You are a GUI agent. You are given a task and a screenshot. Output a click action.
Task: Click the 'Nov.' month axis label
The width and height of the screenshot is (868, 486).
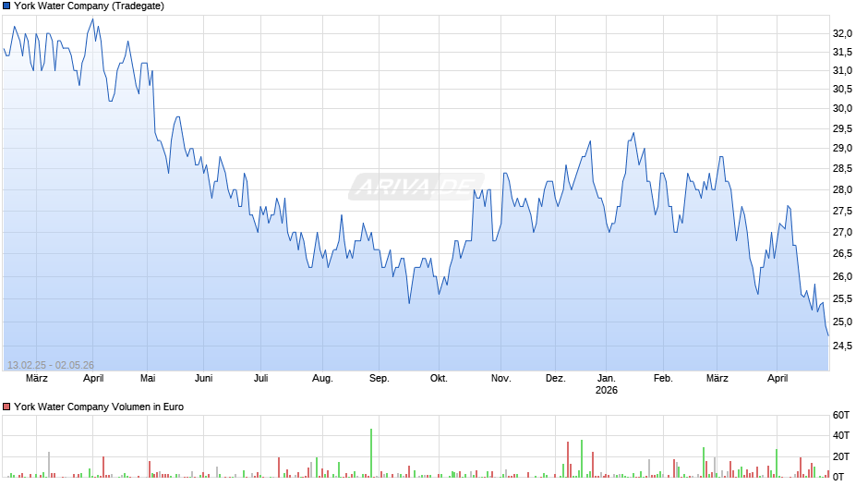pos(501,379)
